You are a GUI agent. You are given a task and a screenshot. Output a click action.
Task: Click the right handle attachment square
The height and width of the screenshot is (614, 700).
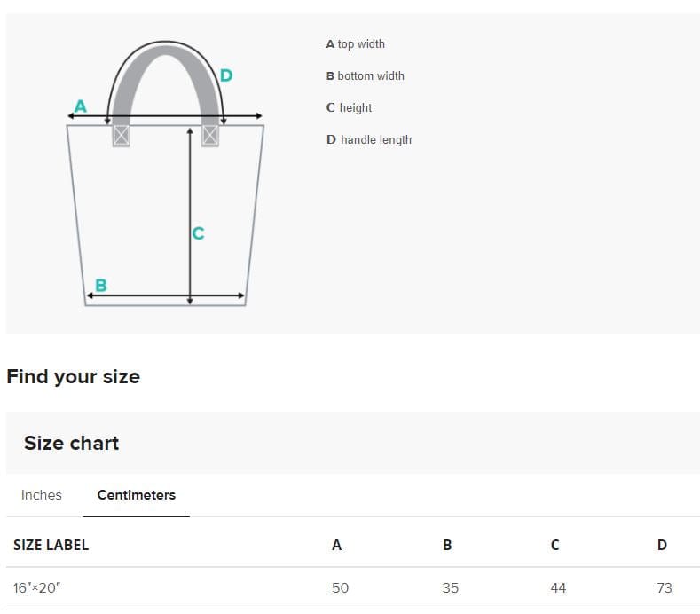point(210,135)
